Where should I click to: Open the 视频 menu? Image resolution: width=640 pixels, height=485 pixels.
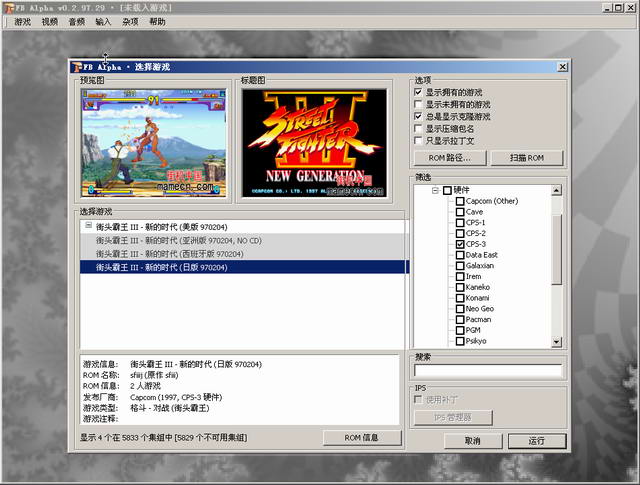(x=50, y=21)
